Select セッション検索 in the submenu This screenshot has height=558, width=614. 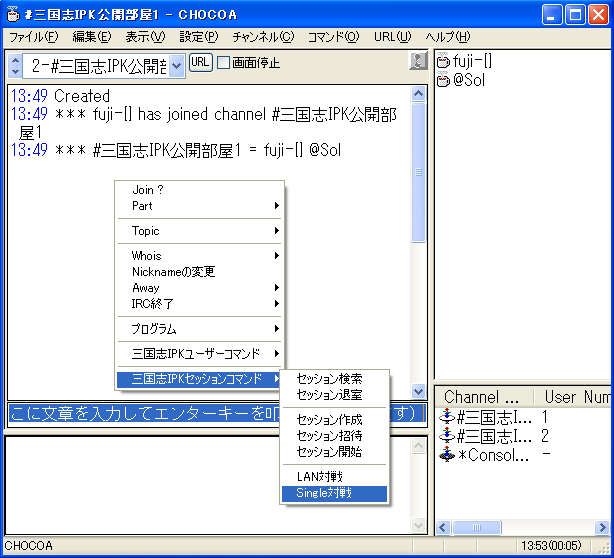point(329,379)
